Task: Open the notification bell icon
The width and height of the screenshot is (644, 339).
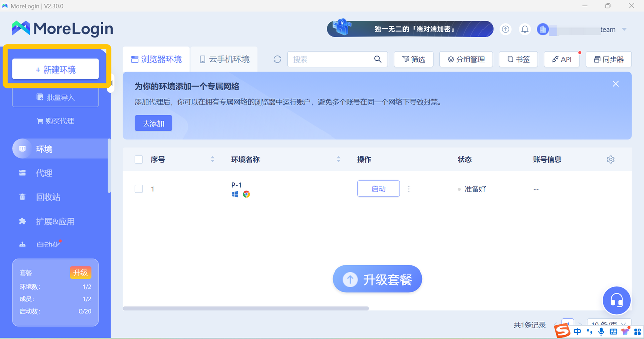Action: pos(525,29)
